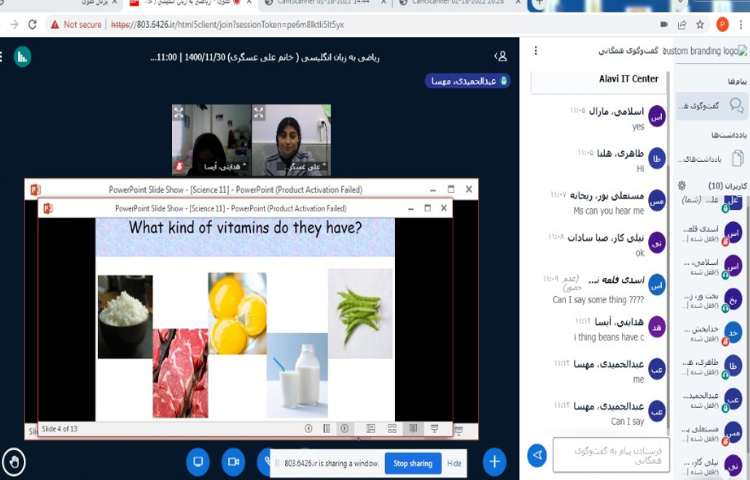The height and width of the screenshot is (480, 750).
Task: Click the users list gear settings icon
Action: click(682, 185)
